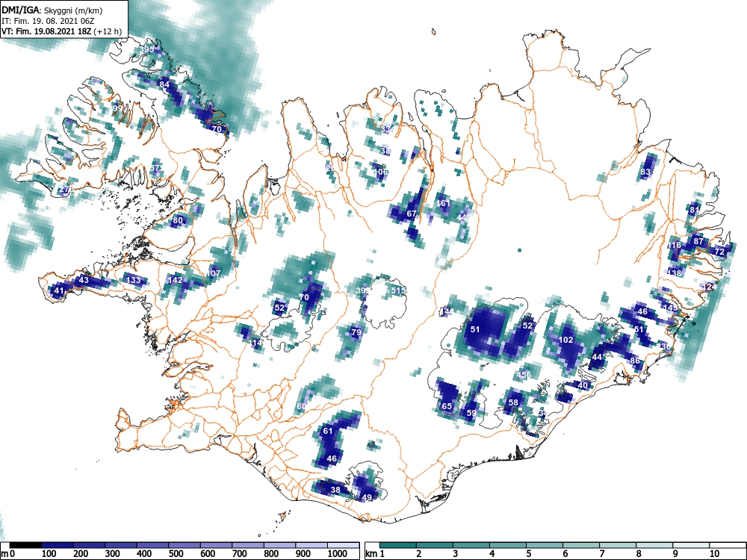
Task: Click the 87 visibility value
Action: 698,241
